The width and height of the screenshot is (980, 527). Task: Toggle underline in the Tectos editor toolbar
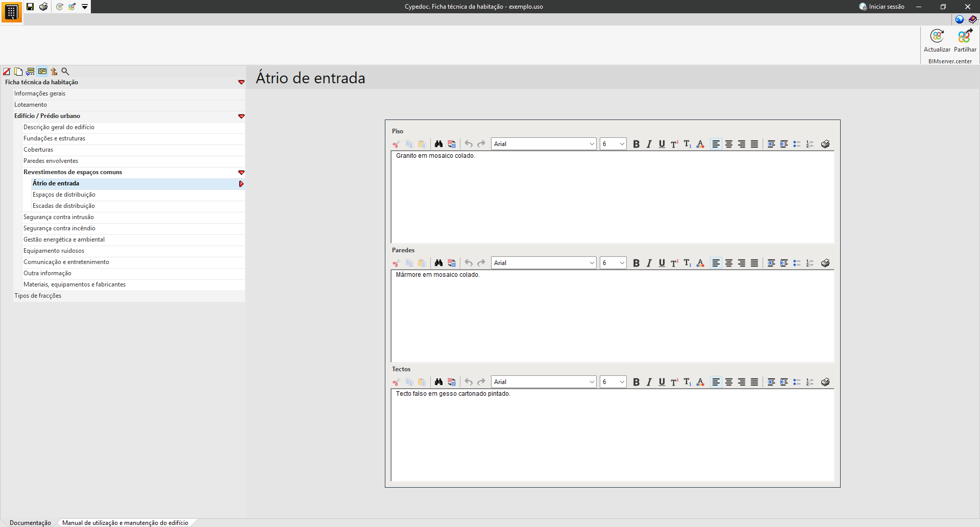pyautogui.click(x=661, y=382)
